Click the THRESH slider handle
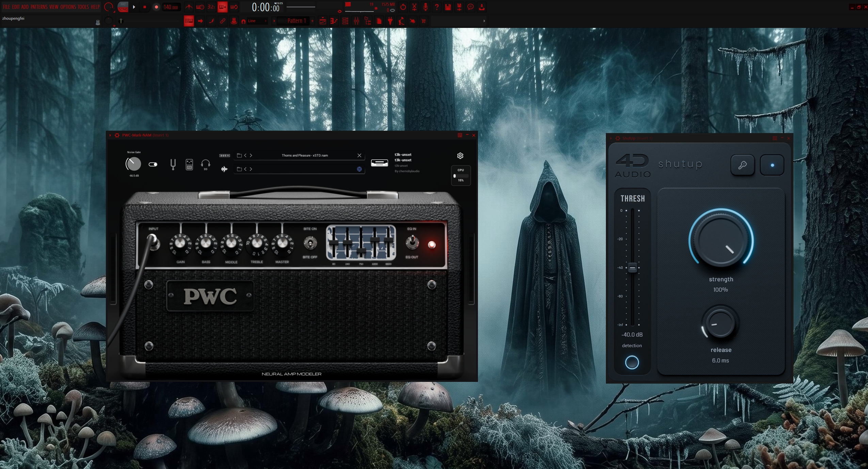This screenshot has height=469, width=868. tap(632, 268)
